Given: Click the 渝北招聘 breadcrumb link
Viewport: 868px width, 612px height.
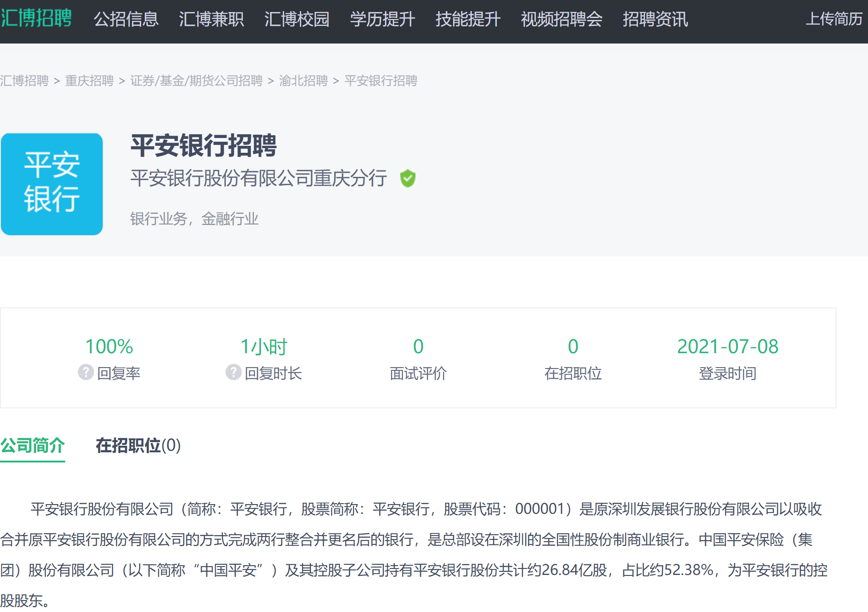Looking at the screenshot, I should pos(304,81).
